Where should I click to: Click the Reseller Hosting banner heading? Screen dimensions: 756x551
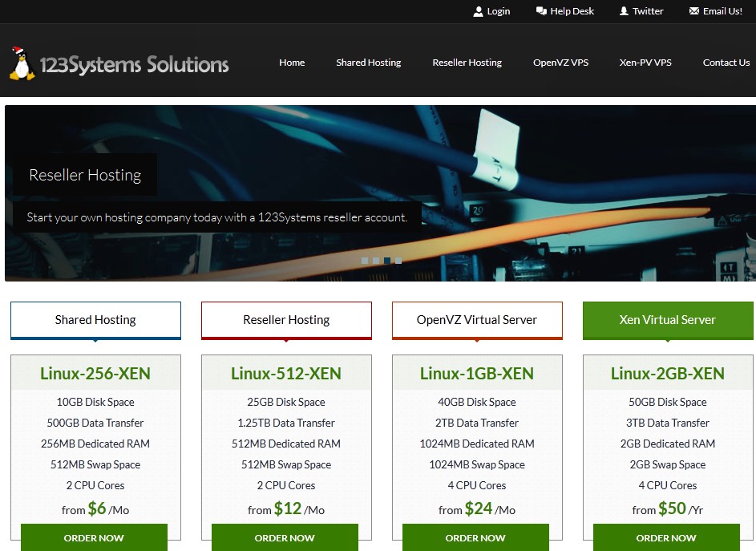point(85,175)
